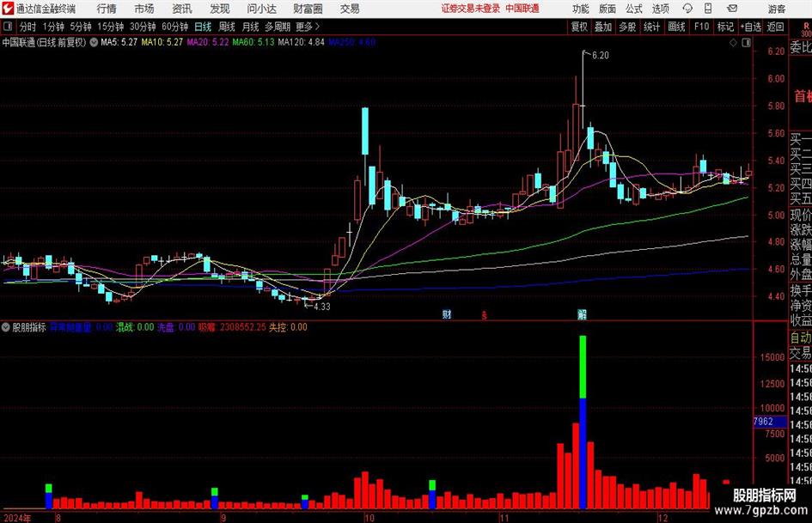Screen dimensions: 812x523
Task: Expand the 股朋指标 indicator arrow
Action: (6, 327)
